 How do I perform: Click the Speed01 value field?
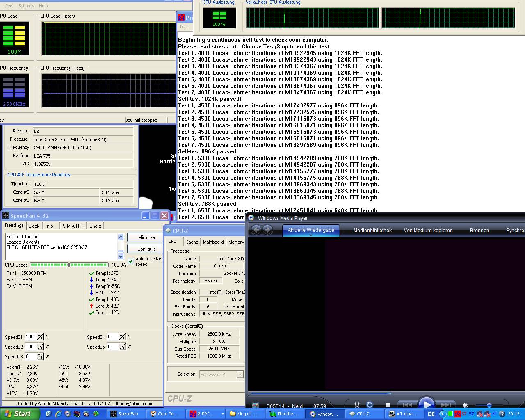pos(30,337)
